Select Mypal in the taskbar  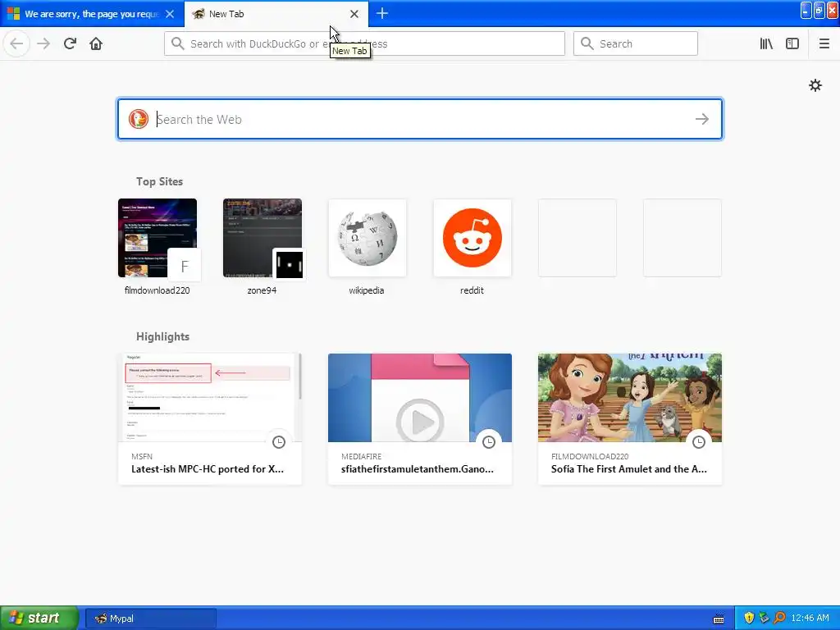[151, 619]
